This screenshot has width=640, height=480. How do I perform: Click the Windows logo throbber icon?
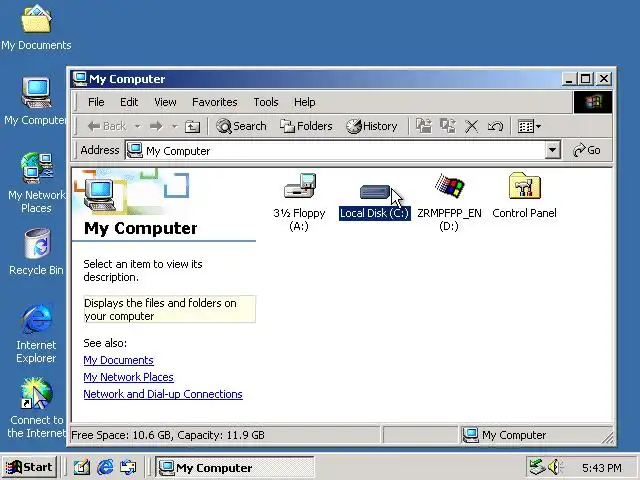[x=593, y=102]
